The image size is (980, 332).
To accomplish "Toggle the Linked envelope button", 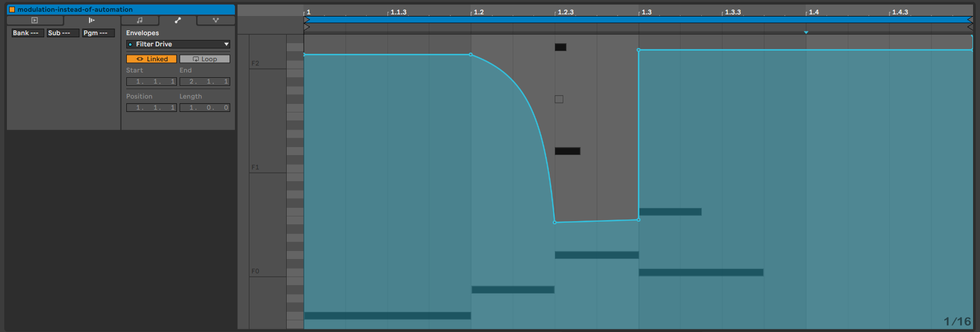I will point(151,59).
